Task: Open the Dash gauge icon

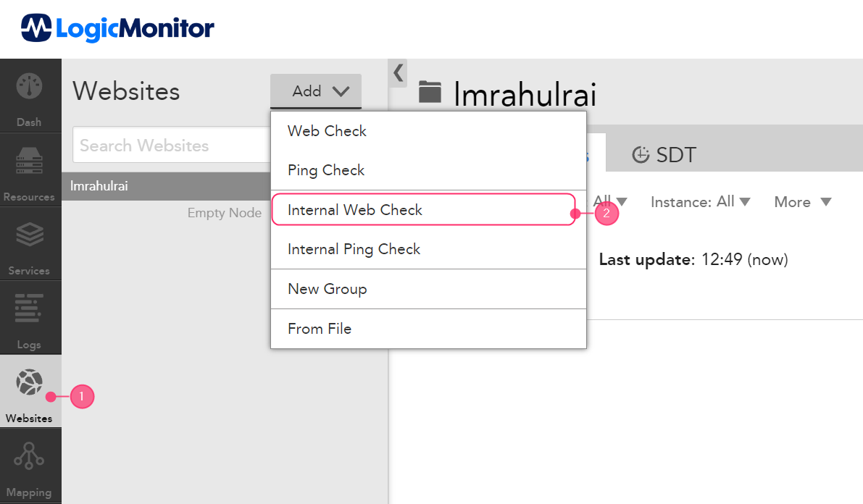Action: 30,88
